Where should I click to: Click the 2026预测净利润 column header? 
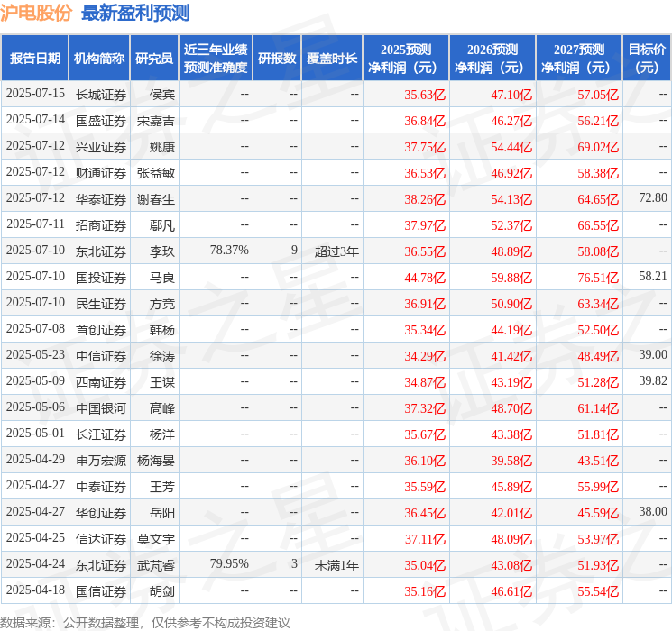pyautogui.click(x=492, y=59)
